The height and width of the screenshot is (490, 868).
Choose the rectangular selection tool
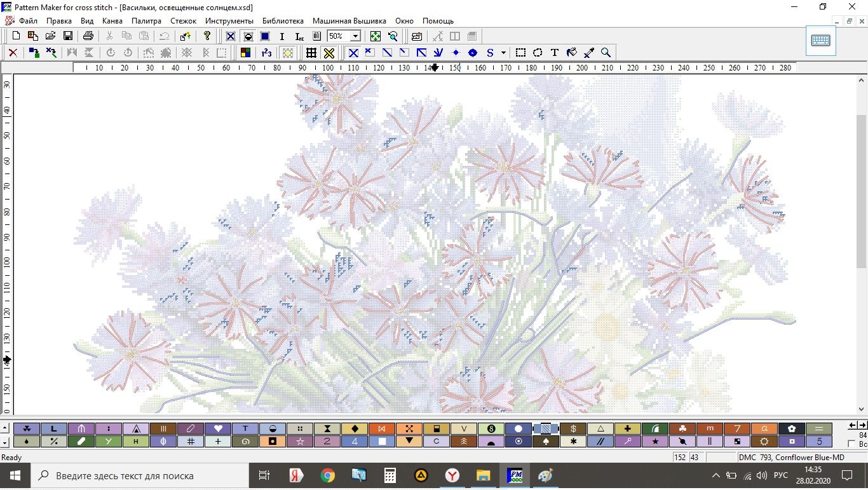pyautogui.click(x=520, y=53)
